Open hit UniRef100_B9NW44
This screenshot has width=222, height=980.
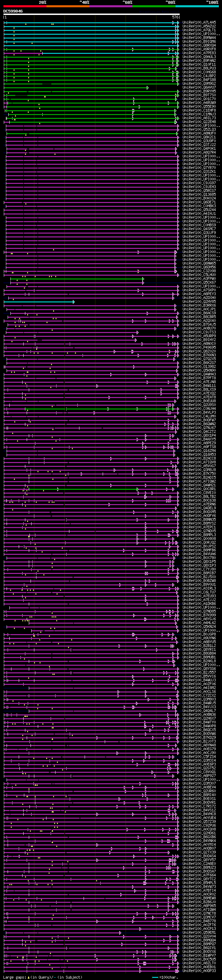pyautogui.click(x=199, y=38)
